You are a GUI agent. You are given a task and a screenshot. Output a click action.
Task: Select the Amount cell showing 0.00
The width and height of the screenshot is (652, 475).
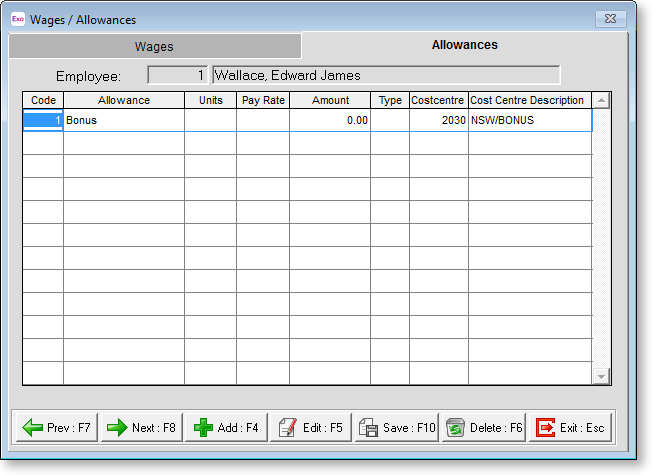pos(329,120)
